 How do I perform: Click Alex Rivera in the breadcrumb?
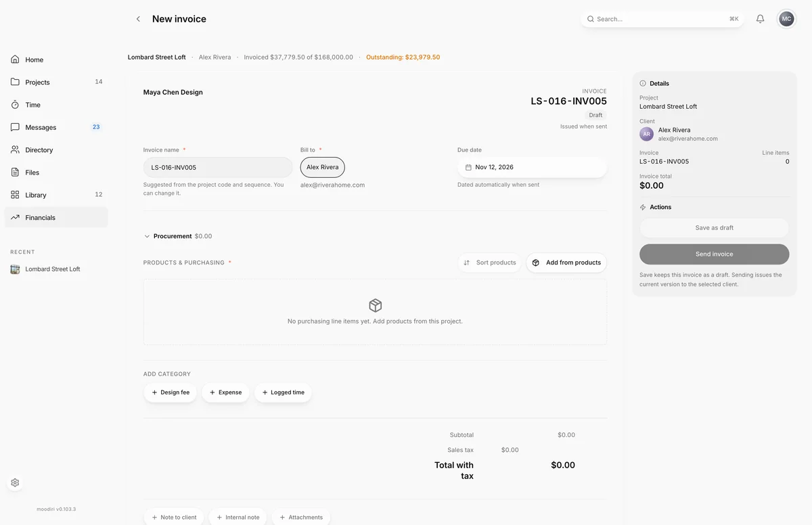[x=215, y=58]
